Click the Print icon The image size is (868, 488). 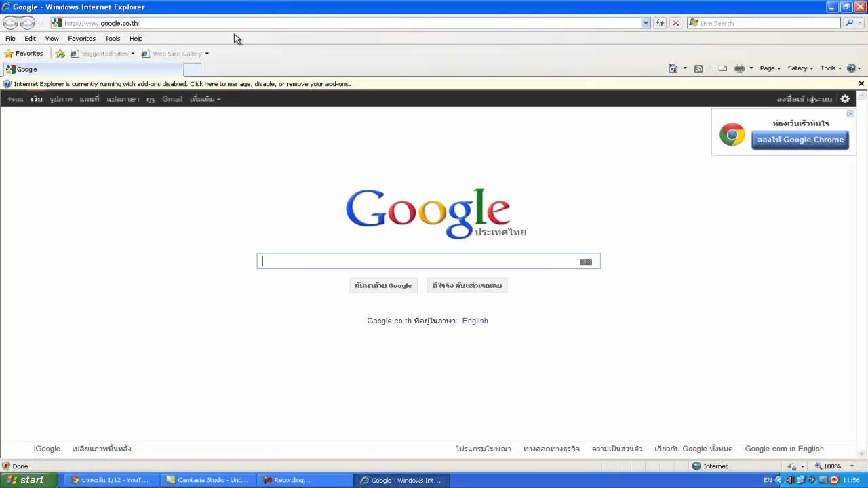coord(739,68)
